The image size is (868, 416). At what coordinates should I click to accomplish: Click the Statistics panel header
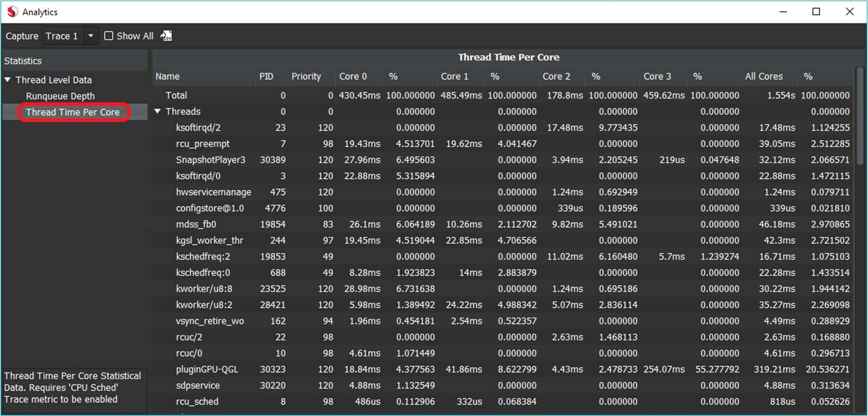(75, 61)
